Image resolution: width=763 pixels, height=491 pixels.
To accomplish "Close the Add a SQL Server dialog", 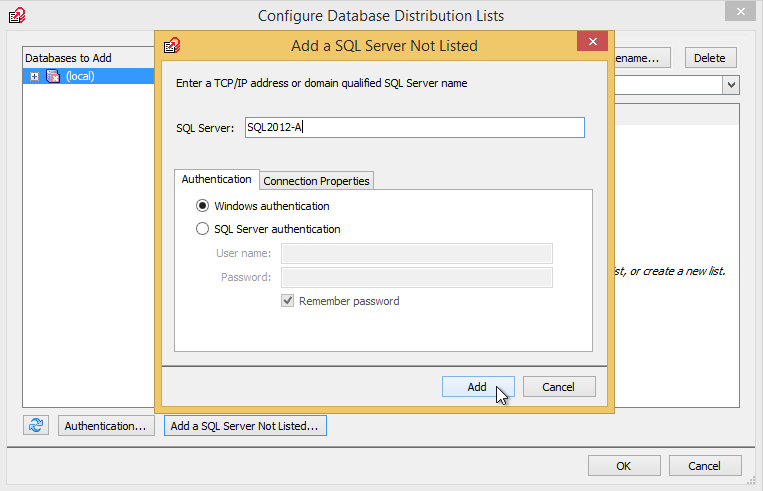I will (592, 43).
